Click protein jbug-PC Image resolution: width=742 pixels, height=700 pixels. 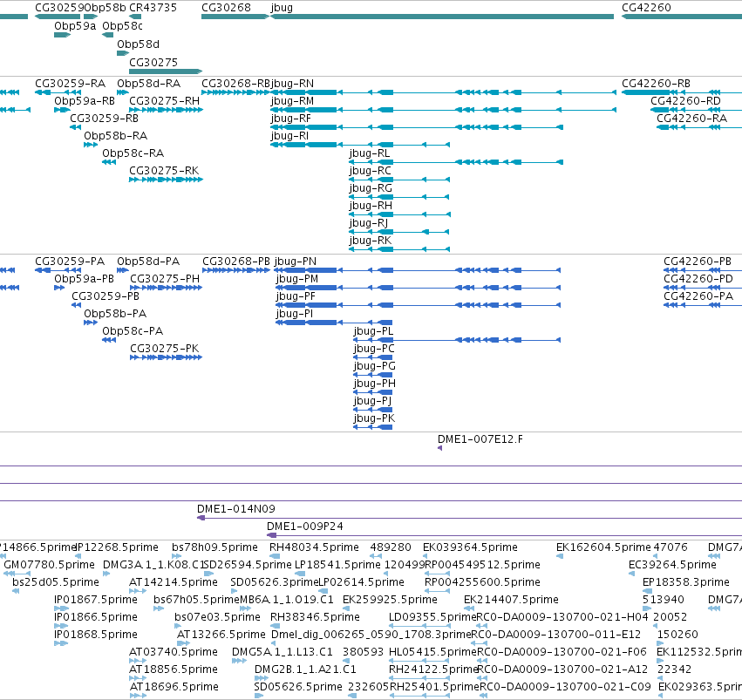[x=374, y=349]
